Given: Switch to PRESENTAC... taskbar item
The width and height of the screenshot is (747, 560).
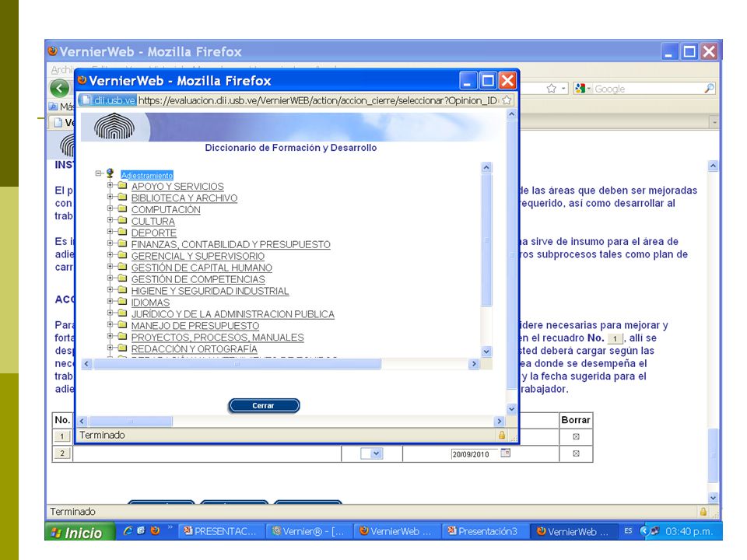Looking at the screenshot, I should (220, 531).
